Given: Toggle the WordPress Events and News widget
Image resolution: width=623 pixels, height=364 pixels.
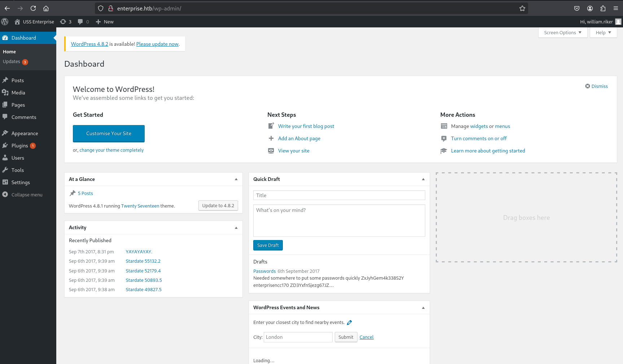Looking at the screenshot, I should click(x=423, y=307).
